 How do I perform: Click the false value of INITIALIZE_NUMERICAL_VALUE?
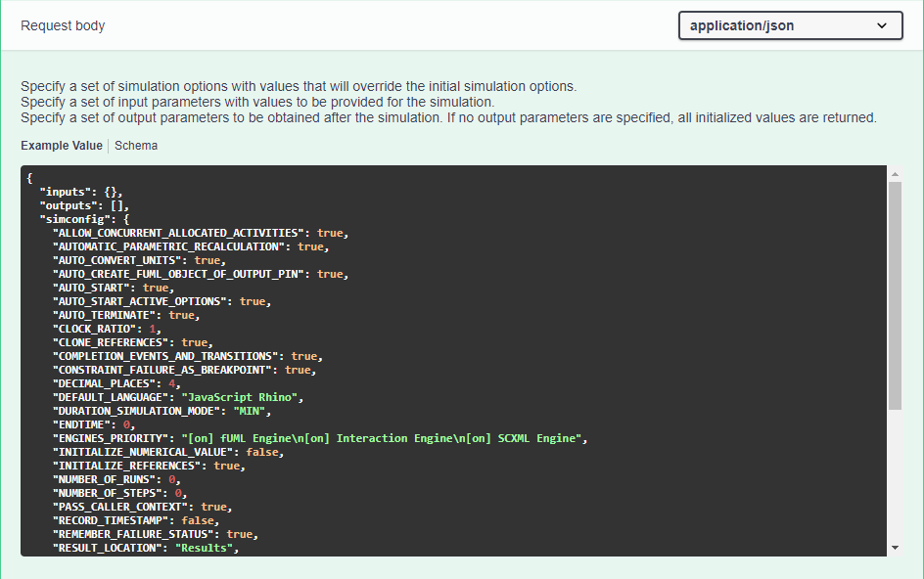(264, 453)
